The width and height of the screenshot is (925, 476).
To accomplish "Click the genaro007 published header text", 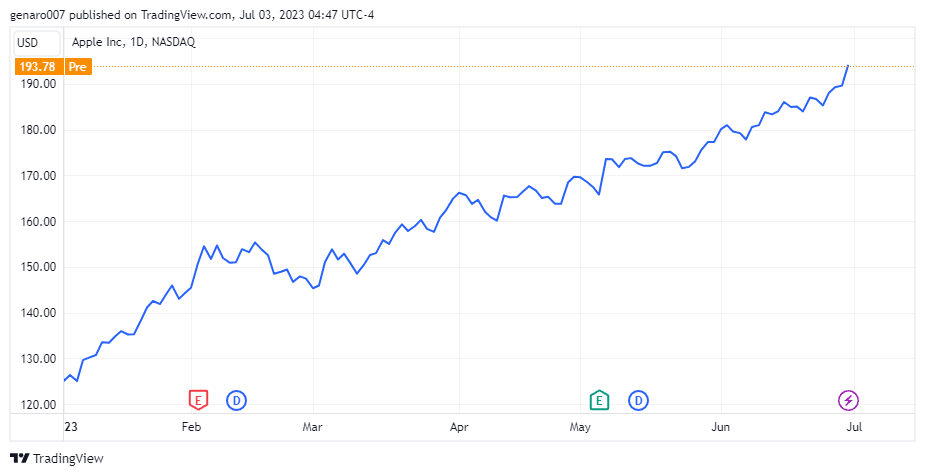I will tap(192, 15).
